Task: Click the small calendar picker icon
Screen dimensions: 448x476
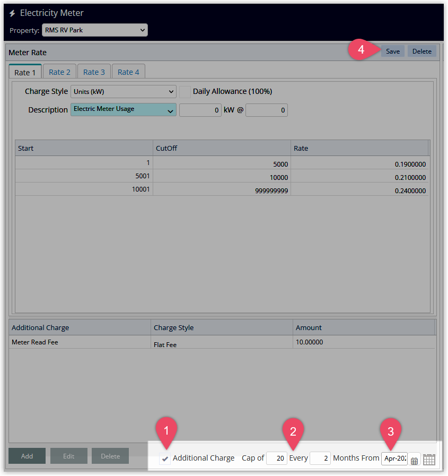Action: click(x=415, y=460)
